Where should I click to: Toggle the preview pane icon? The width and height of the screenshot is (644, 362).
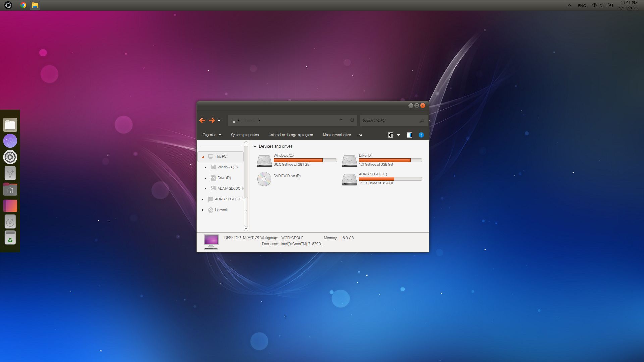pos(409,135)
